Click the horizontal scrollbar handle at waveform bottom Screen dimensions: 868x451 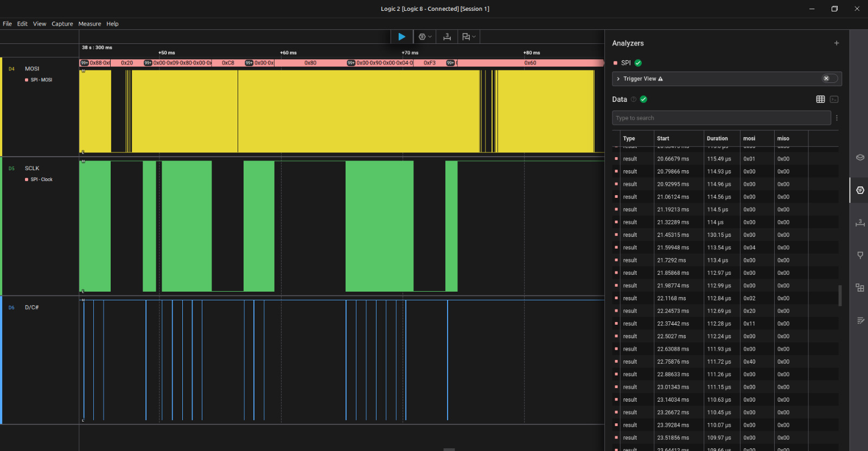tap(449, 449)
